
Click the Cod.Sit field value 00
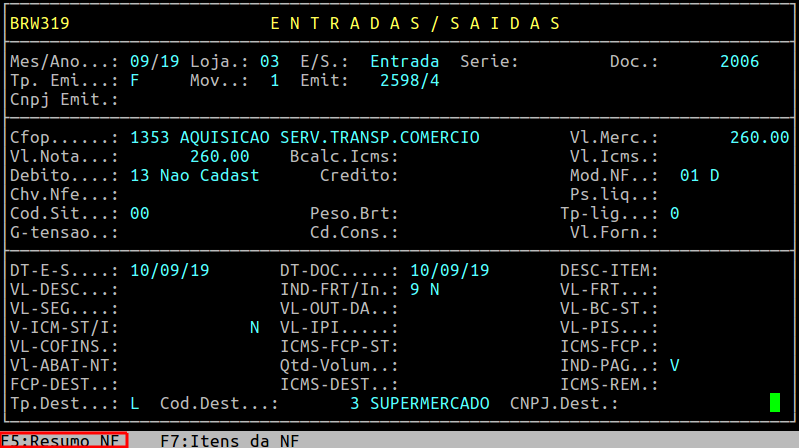point(140,213)
